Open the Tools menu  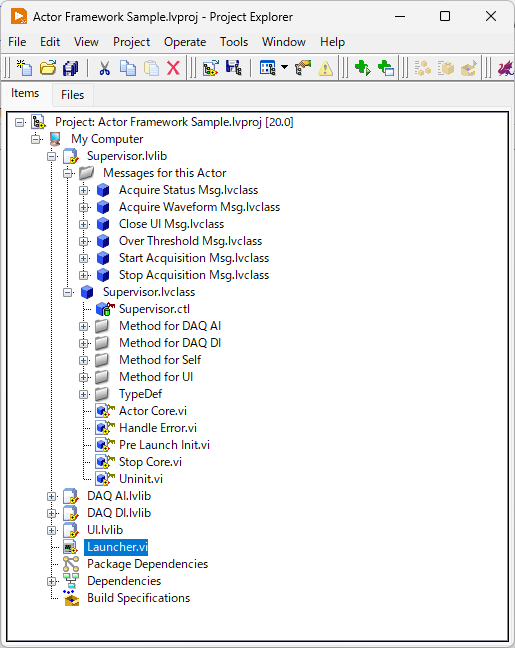(x=234, y=42)
